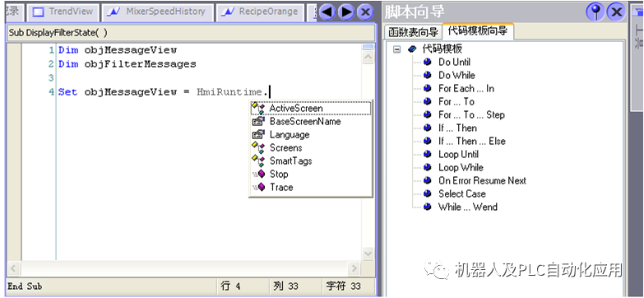This screenshot has height=298, width=644.
Task: Click the book icon beside 代码模板
Action: [412, 49]
